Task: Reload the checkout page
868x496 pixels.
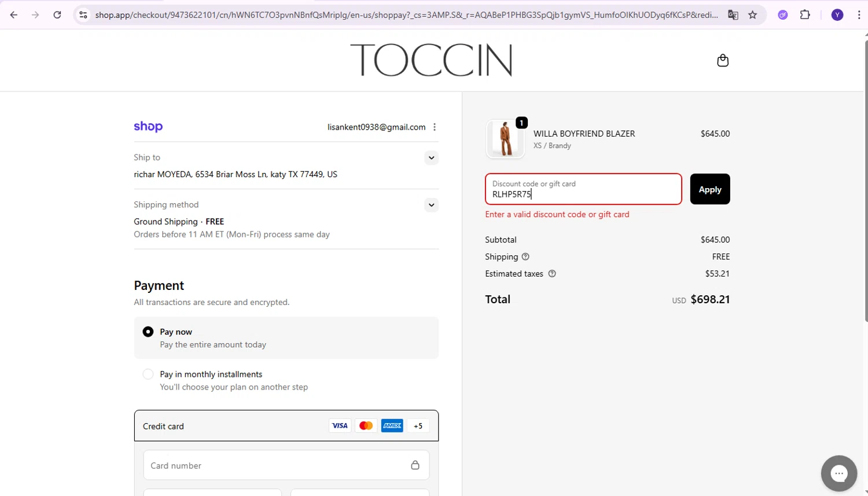Action: coord(57,15)
